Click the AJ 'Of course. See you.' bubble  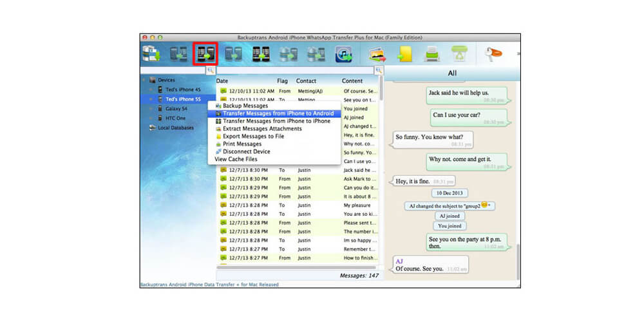(x=430, y=265)
